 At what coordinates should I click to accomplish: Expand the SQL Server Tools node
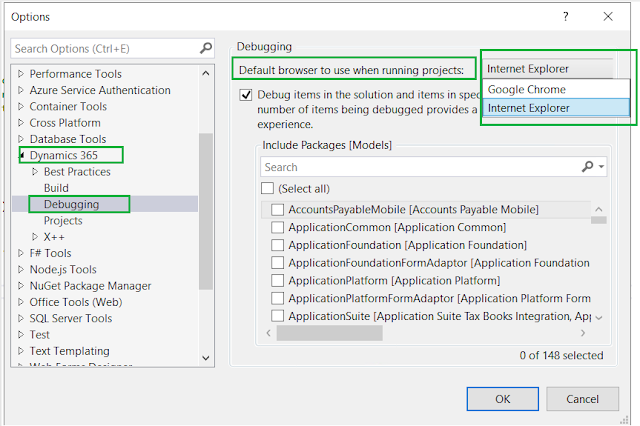point(21,318)
